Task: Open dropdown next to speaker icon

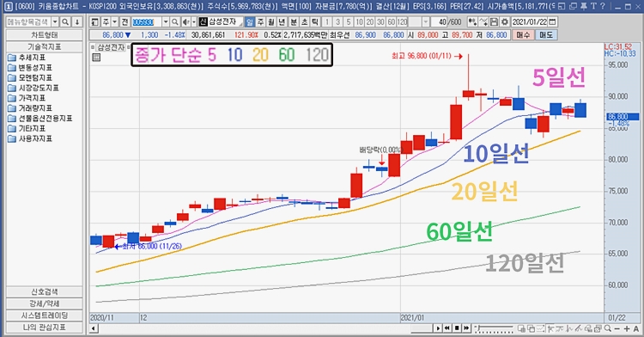Action: click(194, 21)
